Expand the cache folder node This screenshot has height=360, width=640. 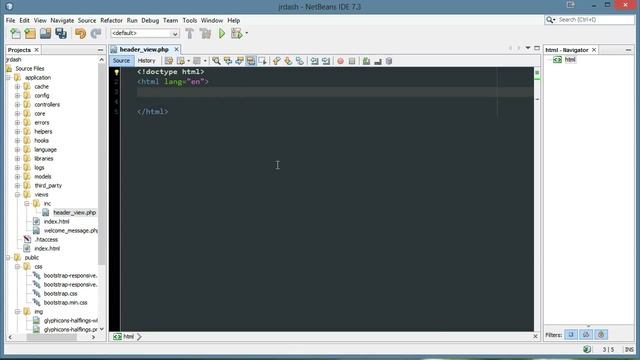(18, 87)
